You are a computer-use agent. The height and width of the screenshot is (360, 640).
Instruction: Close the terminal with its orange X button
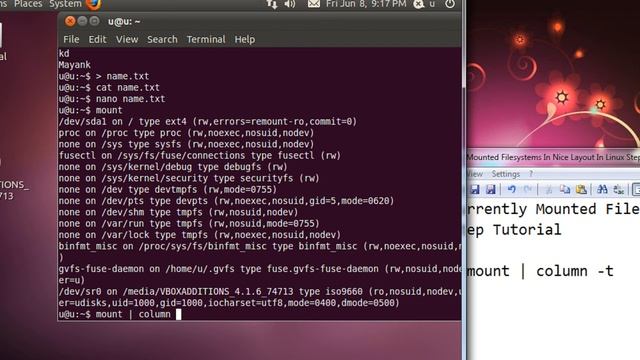click(x=70, y=21)
